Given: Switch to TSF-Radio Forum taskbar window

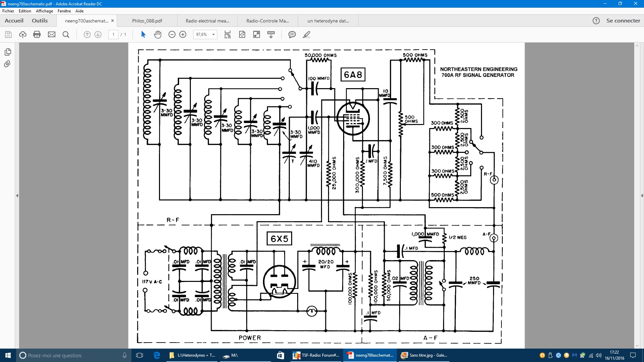Looking at the screenshot, I should (x=316, y=355).
